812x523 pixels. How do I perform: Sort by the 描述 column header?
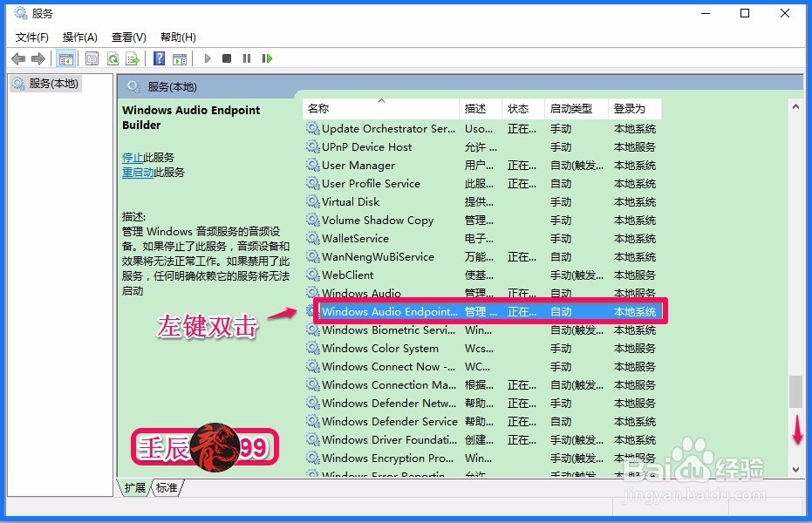tap(480, 109)
